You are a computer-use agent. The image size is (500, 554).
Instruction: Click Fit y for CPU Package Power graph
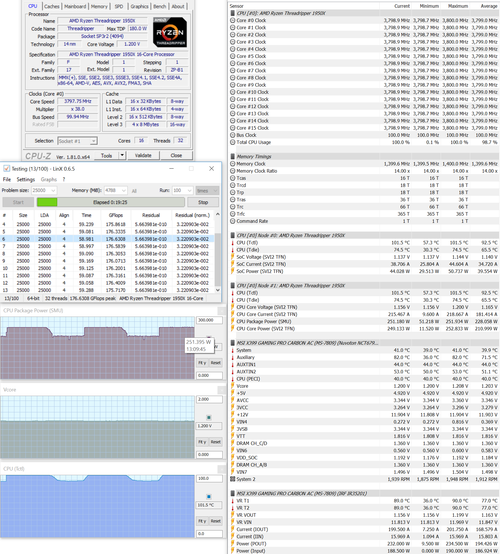point(202,363)
